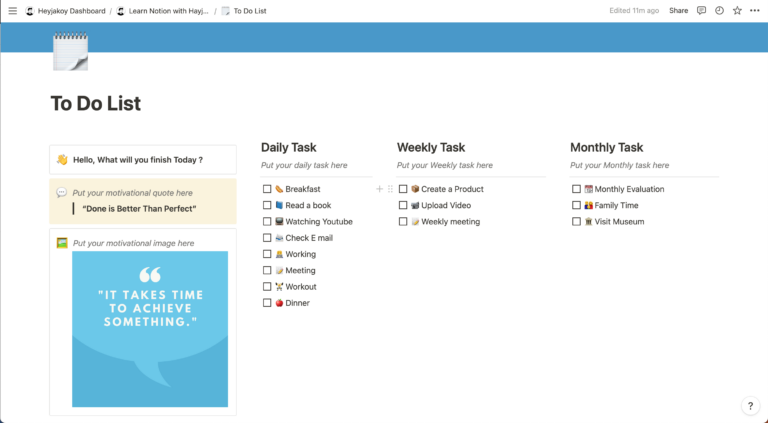Image resolution: width=768 pixels, height=423 pixels.
Task: Select the Daily Task heading
Action: 288,147
